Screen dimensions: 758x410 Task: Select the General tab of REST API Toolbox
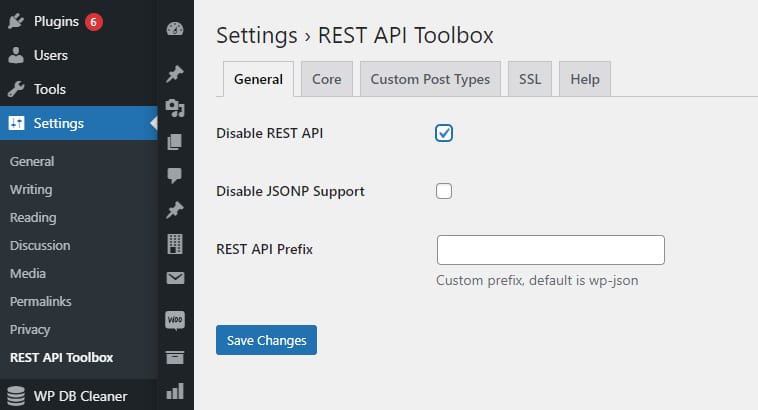tap(258, 79)
